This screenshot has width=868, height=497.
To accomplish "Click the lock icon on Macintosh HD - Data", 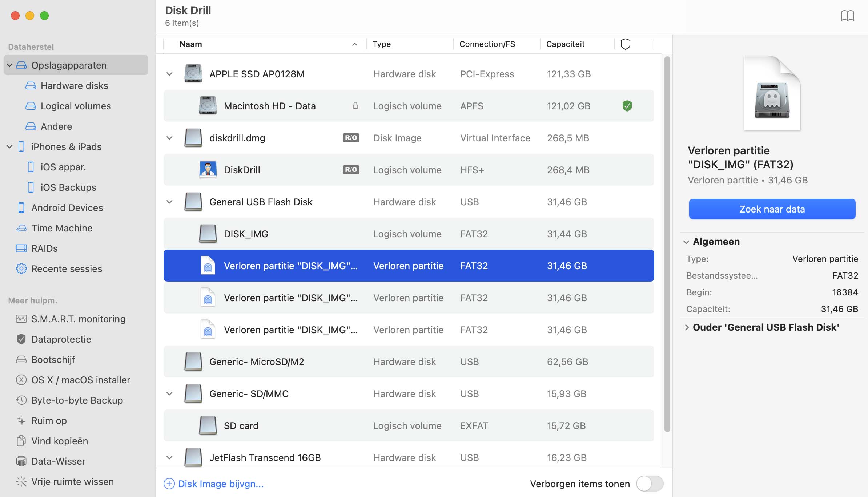I will (x=355, y=106).
